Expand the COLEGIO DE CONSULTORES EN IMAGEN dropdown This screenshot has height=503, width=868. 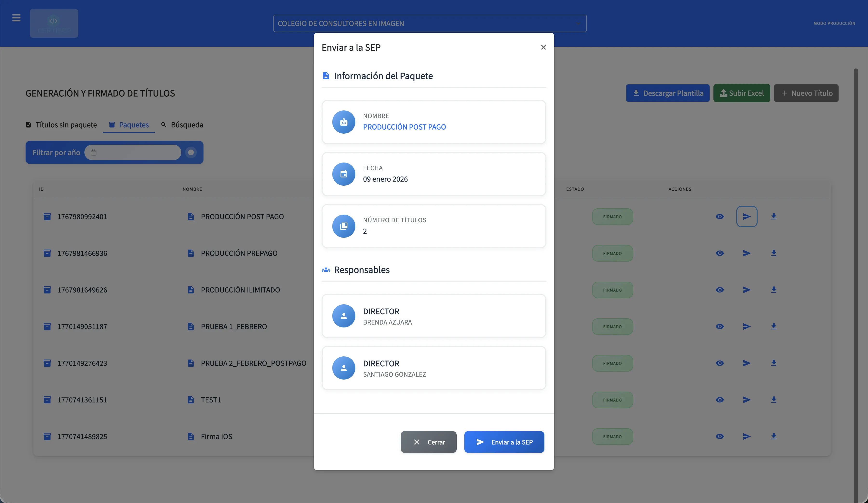[x=429, y=23]
